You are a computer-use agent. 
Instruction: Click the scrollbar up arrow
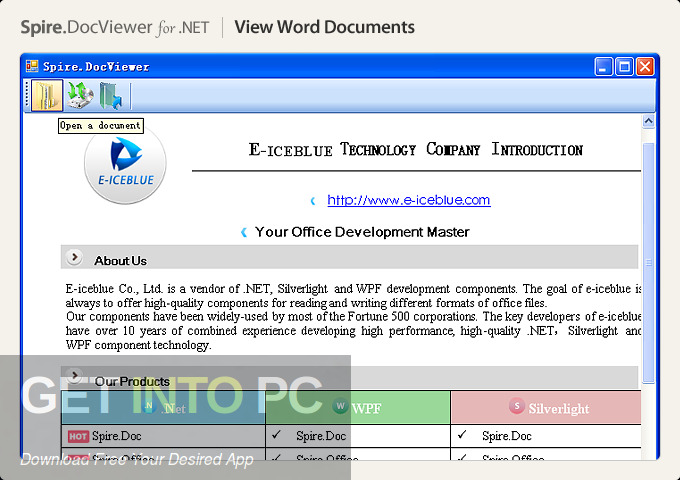coord(648,121)
